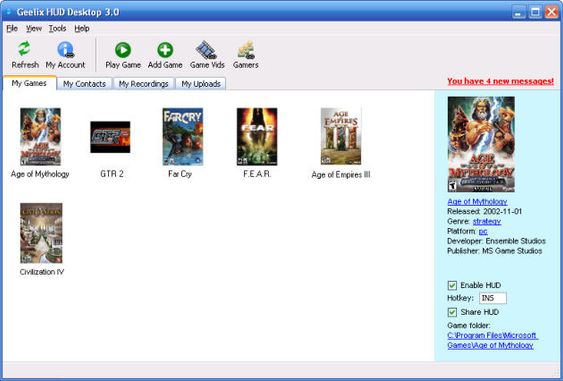Select the Far Cry game cover
Image resolution: width=563 pixels, height=381 pixels.
pos(182,136)
